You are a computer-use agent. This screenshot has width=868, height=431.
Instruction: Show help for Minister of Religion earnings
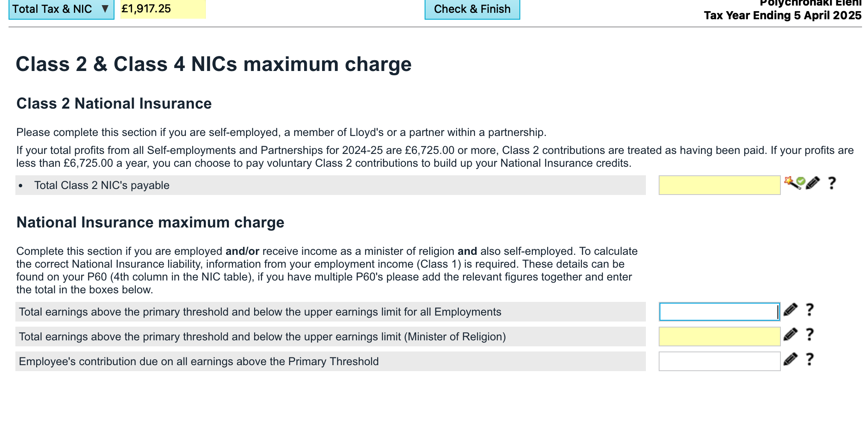(x=809, y=334)
